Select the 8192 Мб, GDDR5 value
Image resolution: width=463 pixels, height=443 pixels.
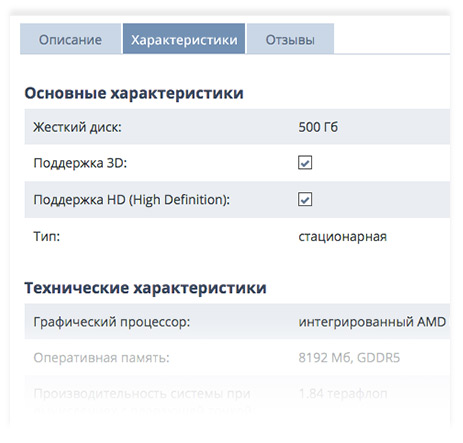pyautogui.click(x=349, y=358)
